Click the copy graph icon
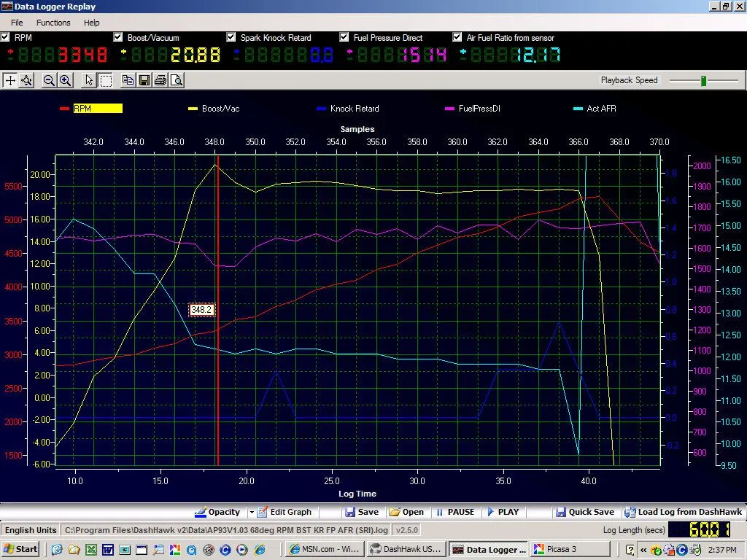 tap(128, 80)
